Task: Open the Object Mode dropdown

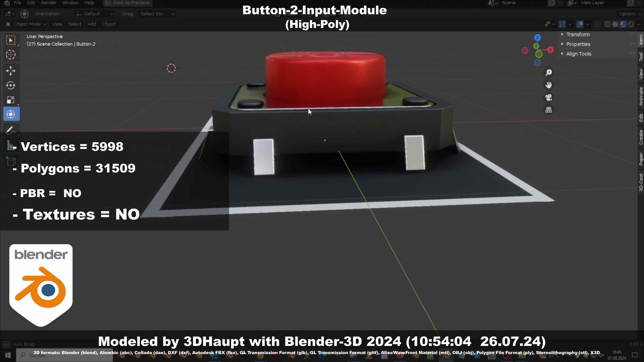Action: coord(26,24)
